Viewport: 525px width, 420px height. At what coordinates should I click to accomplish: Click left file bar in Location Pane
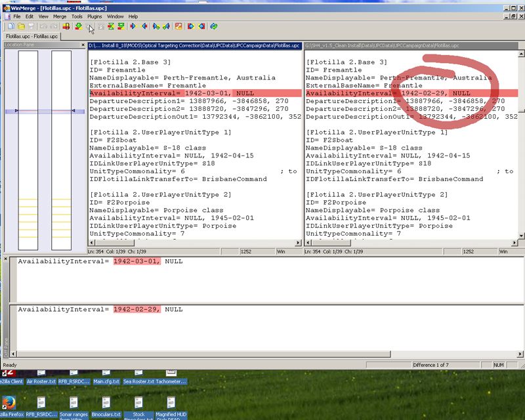pos(28,150)
